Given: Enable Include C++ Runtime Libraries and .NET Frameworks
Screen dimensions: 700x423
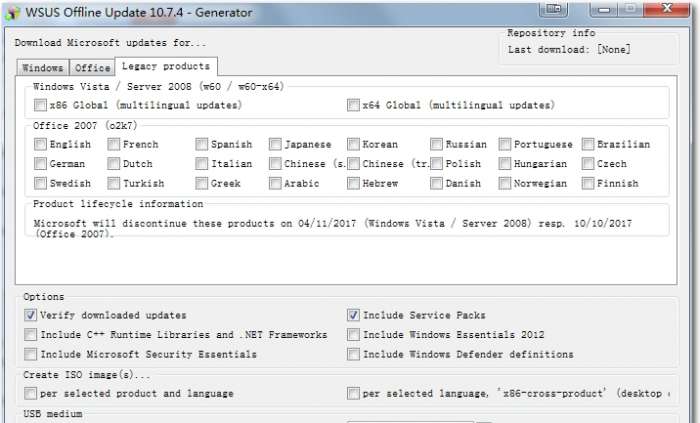Looking at the screenshot, I should pyautogui.click(x=30, y=335).
